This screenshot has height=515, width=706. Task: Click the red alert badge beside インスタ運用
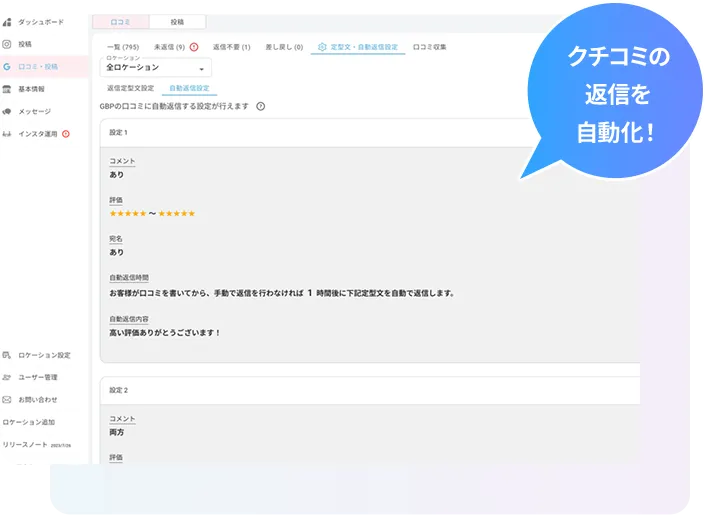tap(66, 134)
